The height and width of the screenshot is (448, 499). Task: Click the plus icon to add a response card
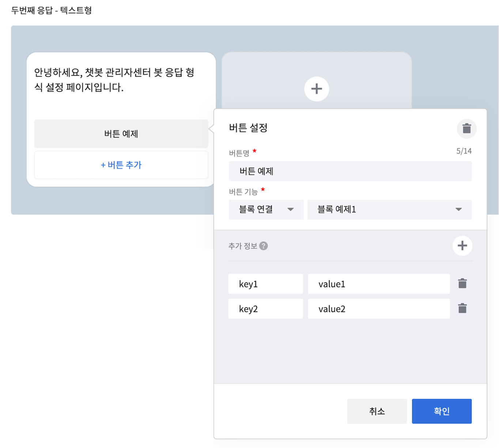pos(316,89)
